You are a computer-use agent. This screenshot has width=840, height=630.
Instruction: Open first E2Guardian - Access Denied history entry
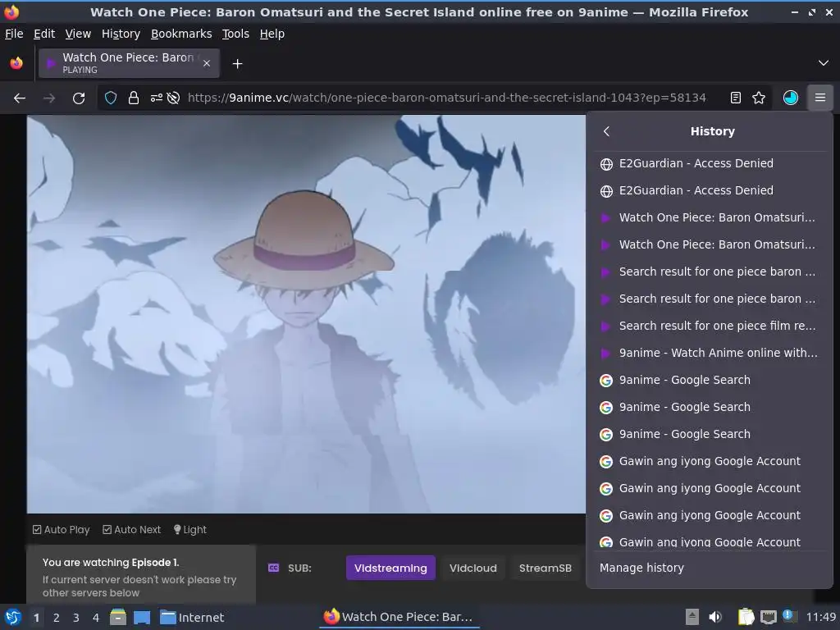pyautogui.click(x=710, y=163)
